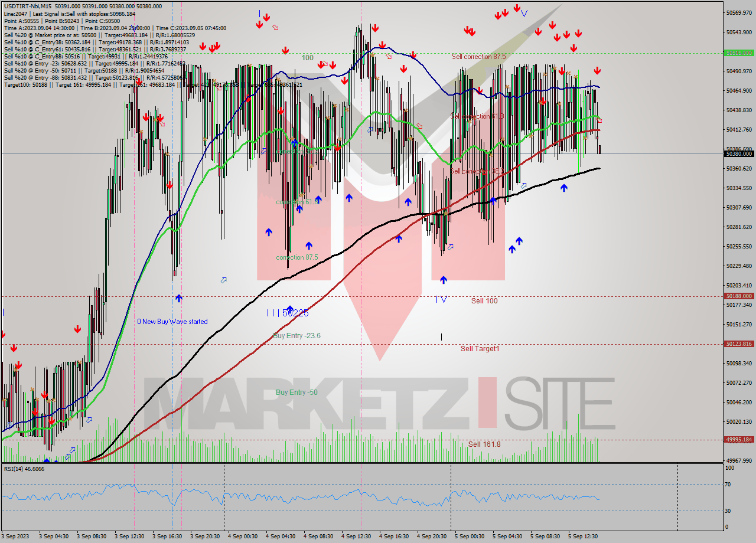Click the 'Point A:50555' header line
Screen dimensions: 756x543
click(x=62, y=21)
